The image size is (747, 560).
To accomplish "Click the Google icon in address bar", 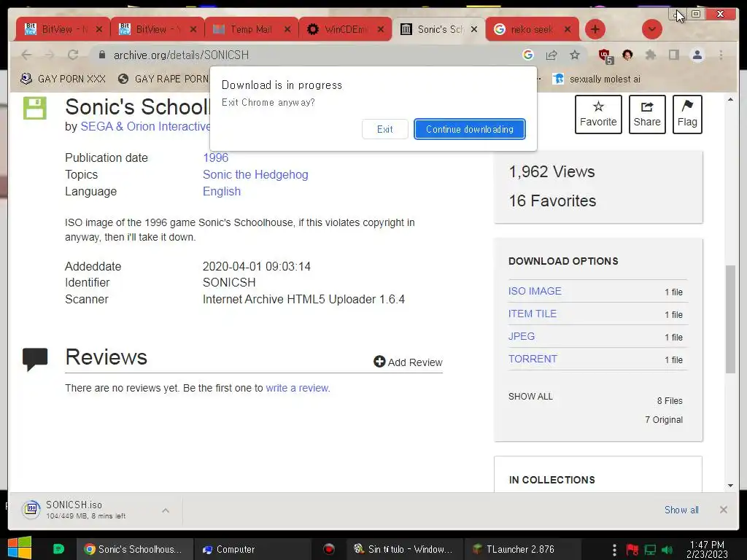I will tap(528, 55).
